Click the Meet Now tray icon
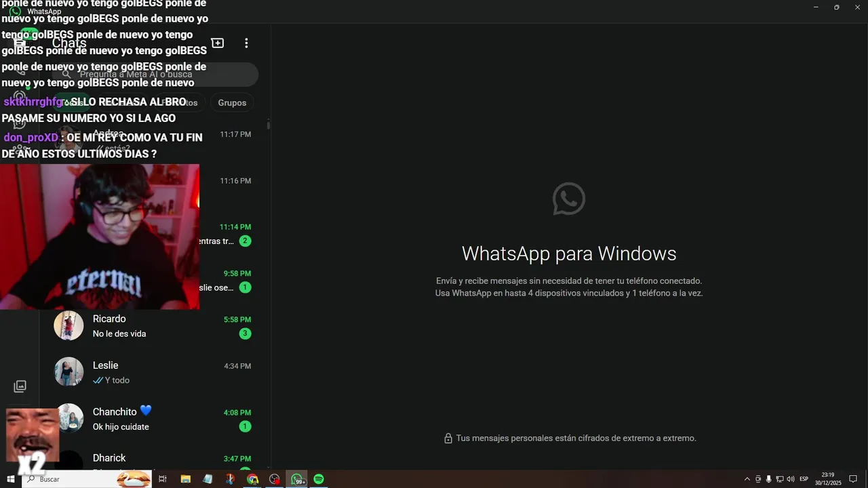This screenshot has width=868, height=488. click(x=758, y=479)
